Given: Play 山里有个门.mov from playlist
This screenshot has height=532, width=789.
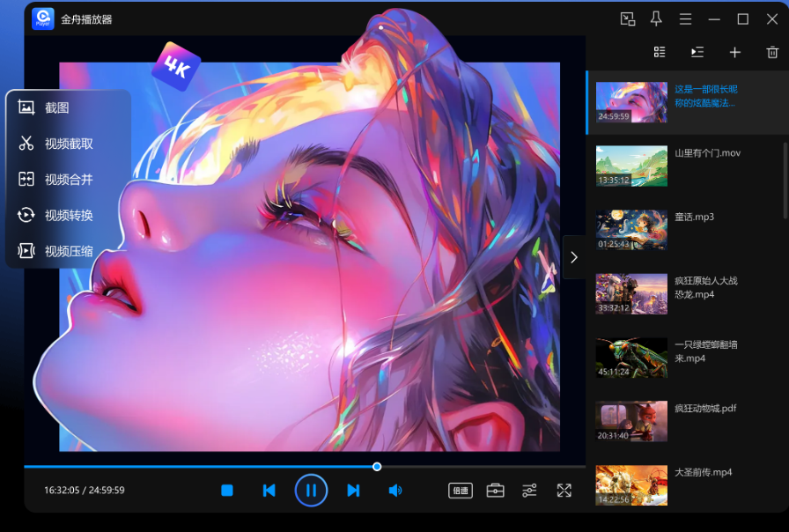Looking at the screenshot, I should [707, 153].
